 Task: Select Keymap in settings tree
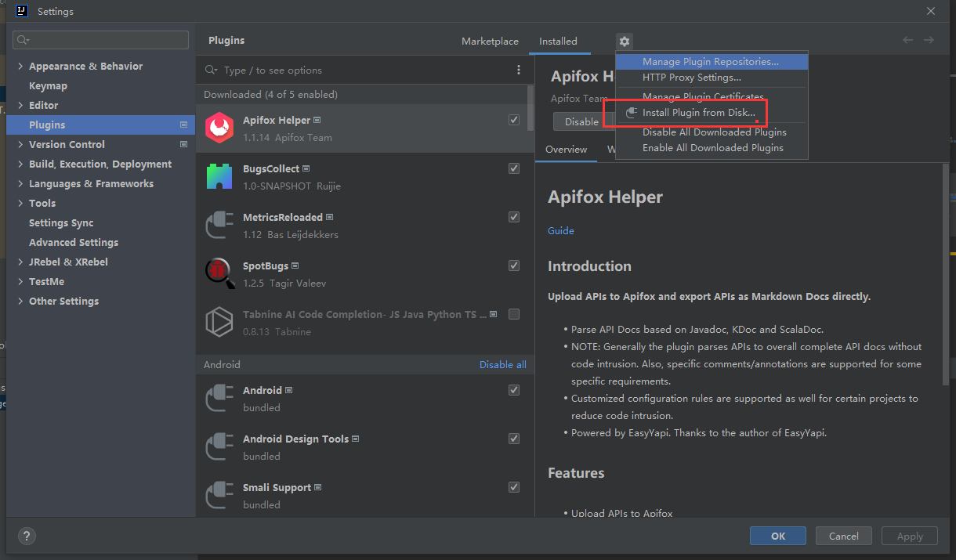(x=48, y=86)
